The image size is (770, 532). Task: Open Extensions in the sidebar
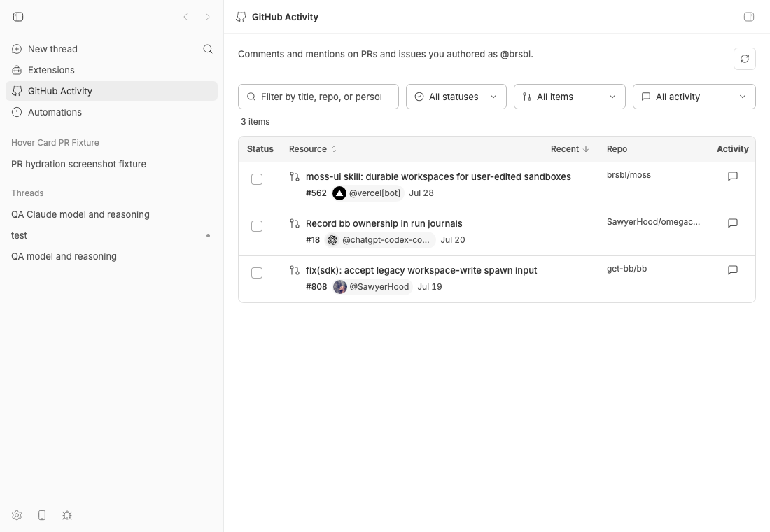coord(111,70)
